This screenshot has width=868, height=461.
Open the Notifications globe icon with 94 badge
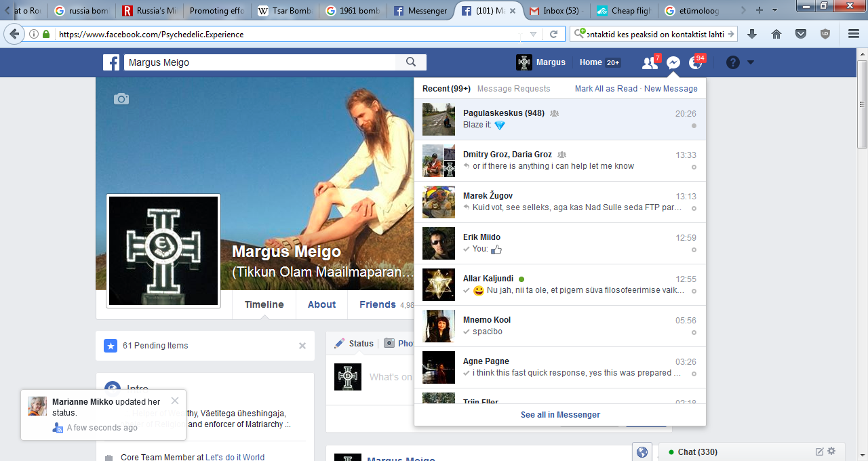[x=696, y=62]
